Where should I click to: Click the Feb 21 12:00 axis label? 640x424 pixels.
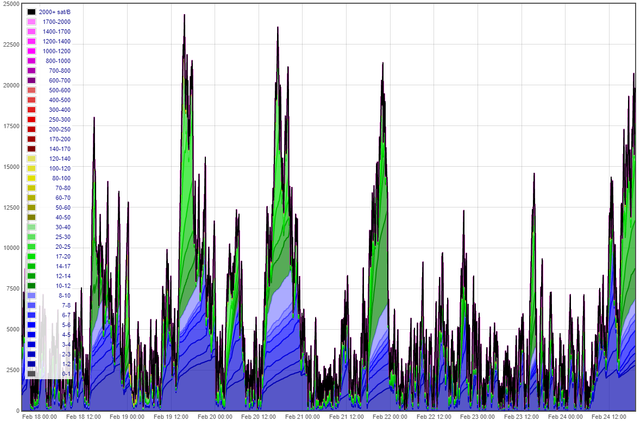point(347,417)
